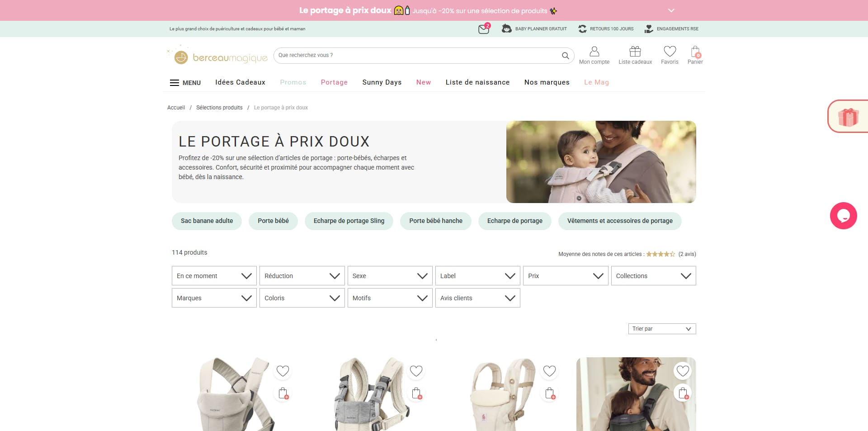Image resolution: width=868 pixels, height=431 pixels.
Task: Open the hamburger MENU icon
Action: tap(174, 83)
